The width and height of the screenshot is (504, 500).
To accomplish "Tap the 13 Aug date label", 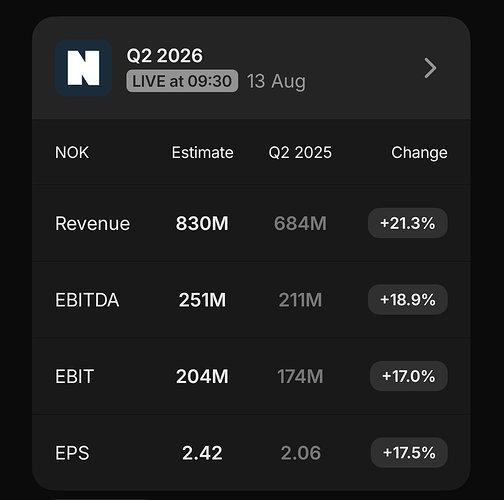I will tap(276, 82).
